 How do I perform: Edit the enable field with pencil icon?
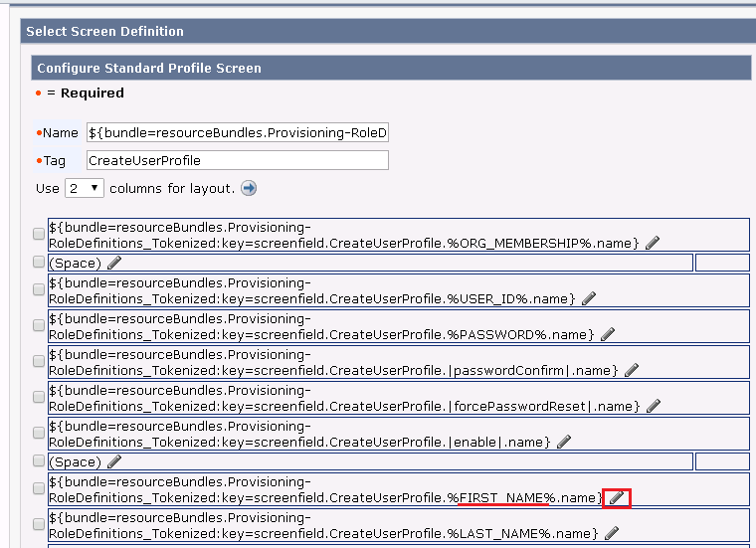click(x=563, y=442)
